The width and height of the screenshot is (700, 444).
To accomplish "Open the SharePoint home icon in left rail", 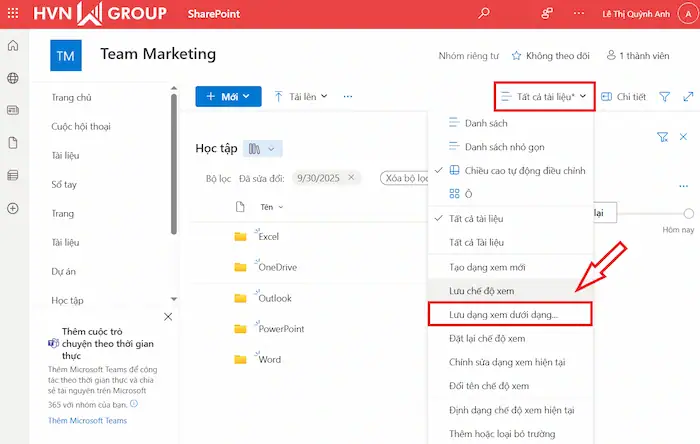I will pyautogui.click(x=13, y=46).
